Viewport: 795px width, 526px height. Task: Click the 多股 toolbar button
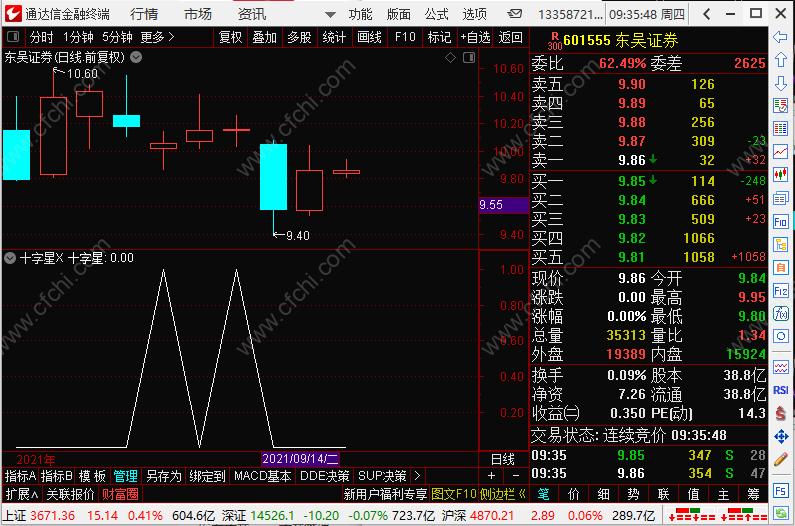[299, 37]
